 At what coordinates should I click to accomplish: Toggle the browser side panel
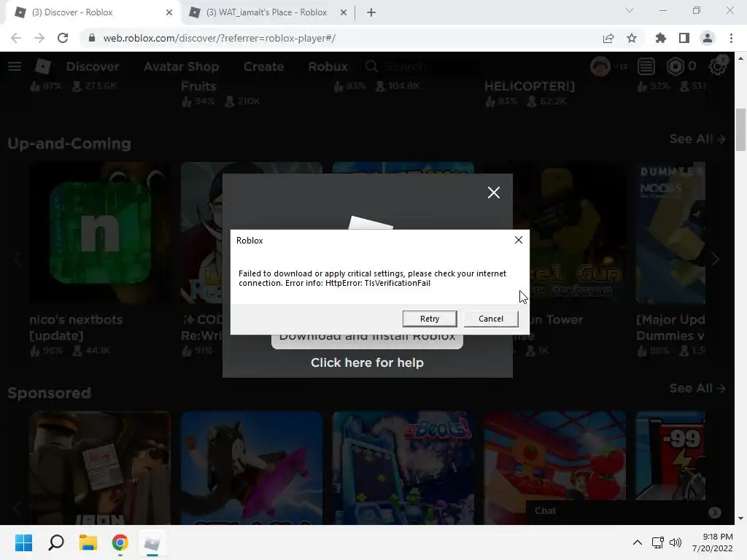684,38
